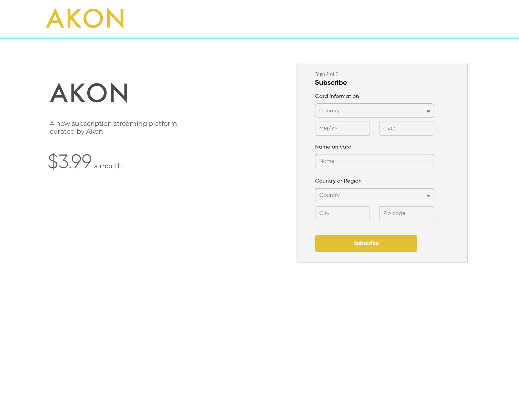Click the bold Subscribe heading
The width and height of the screenshot is (519, 420).
pyautogui.click(x=331, y=83)
